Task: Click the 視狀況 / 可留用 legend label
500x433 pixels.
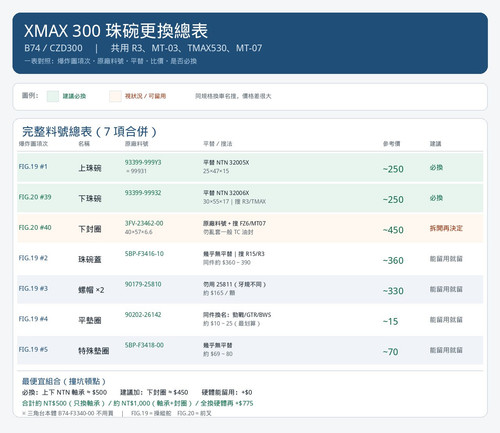Action: [145, 96]
